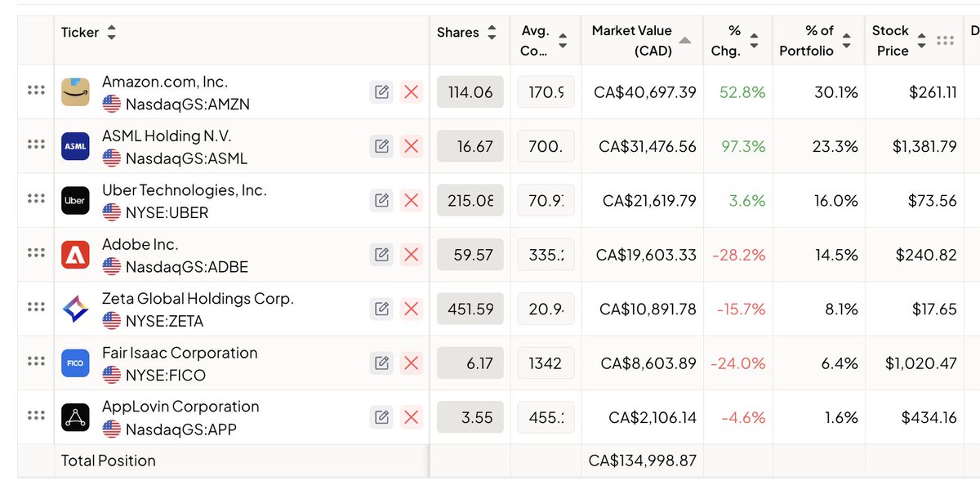Delete the ASML Holding row
Image resolution: width=980 pixels, height=485 pixels.
(412, 146)
